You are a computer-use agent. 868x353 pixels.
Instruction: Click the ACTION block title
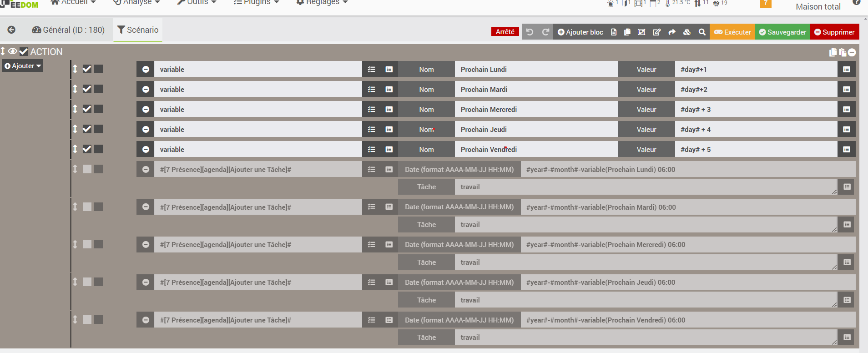[46, 52]
